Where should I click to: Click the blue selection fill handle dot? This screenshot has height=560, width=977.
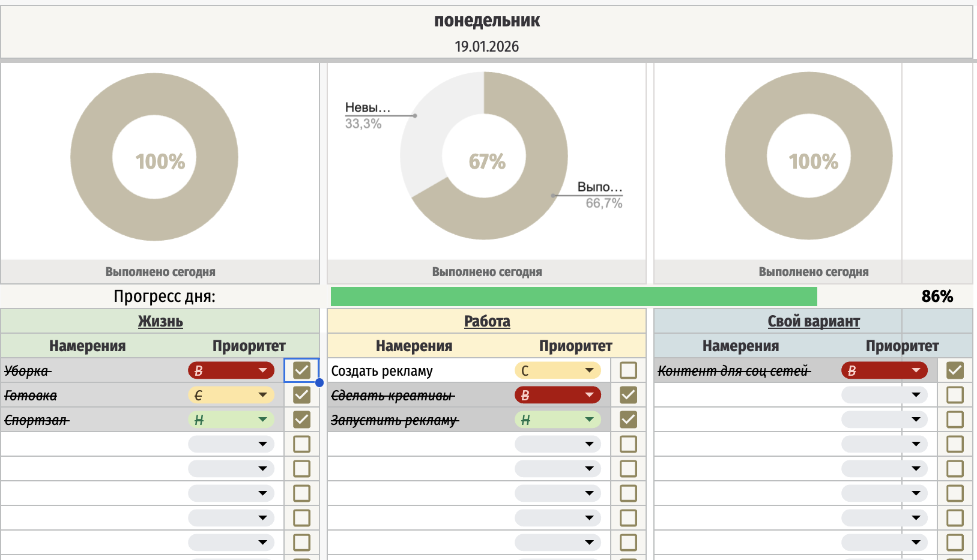pos(319,383)
